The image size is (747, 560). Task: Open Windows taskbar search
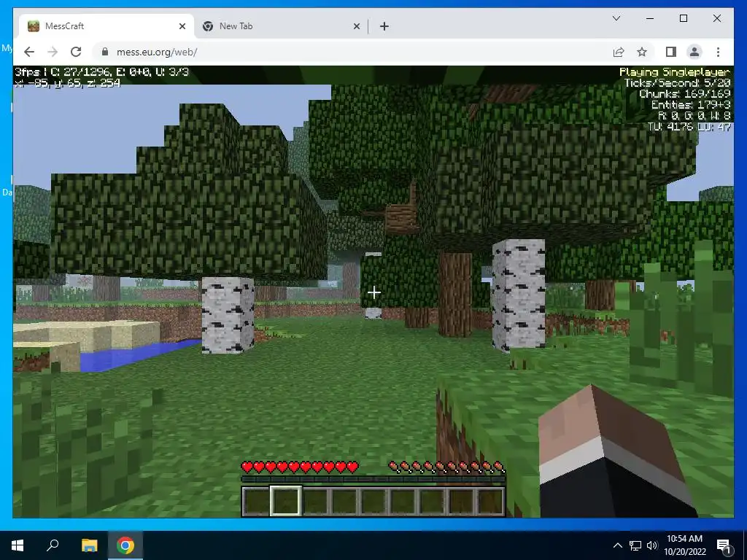(x=53, y=545)
